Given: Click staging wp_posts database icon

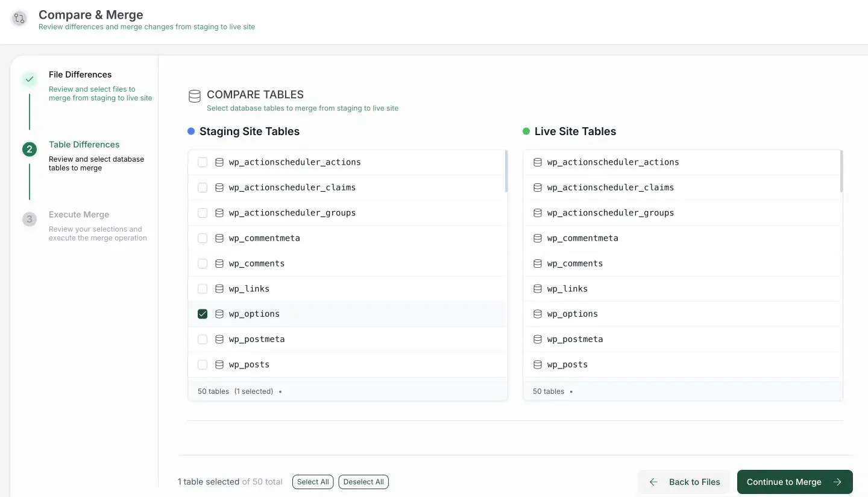Looking at the screenshot, I should [x=219, y=365].
